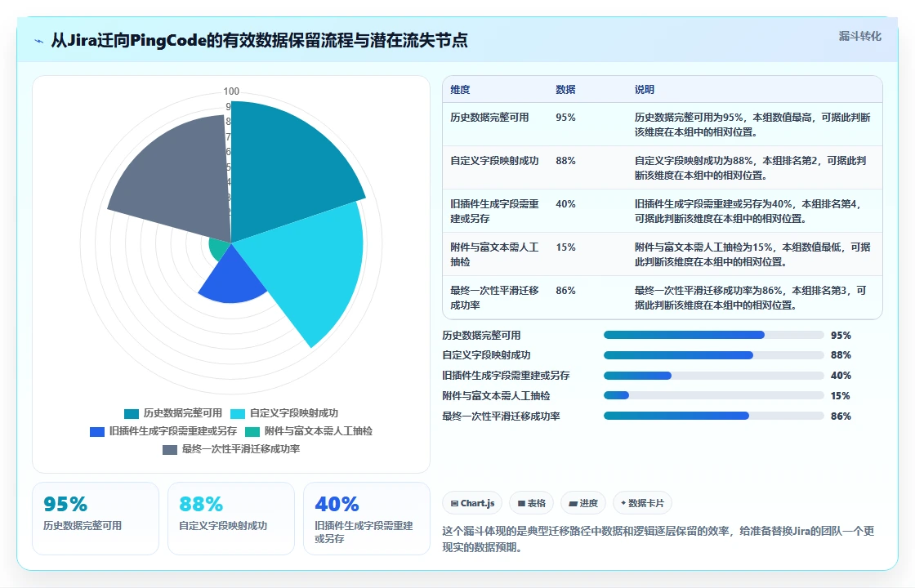
Task: Click the 历史数据完整可用 progress bar
Action: tap(714, 335)
